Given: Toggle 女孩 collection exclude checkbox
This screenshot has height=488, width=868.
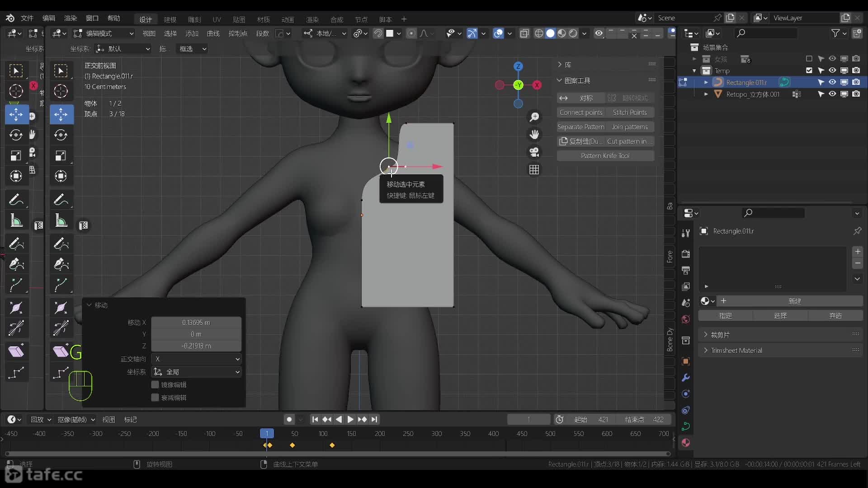Looking at the screenshot, I should click(809, 59).
